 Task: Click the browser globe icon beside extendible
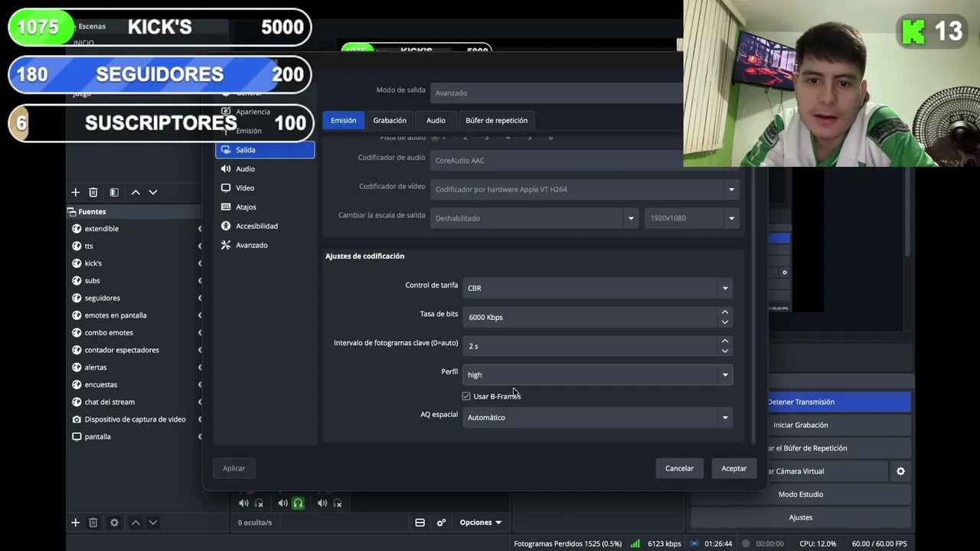(77, 229)
